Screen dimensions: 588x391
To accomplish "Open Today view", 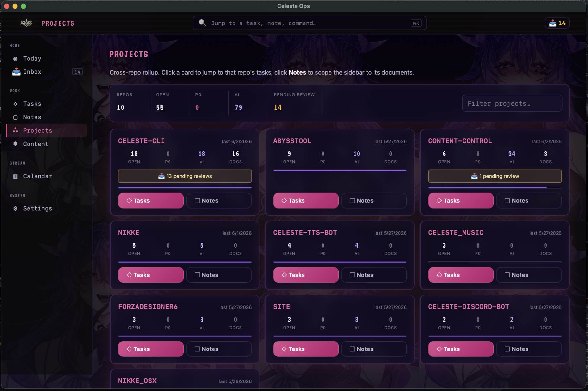I will click(x=47, y=59).
